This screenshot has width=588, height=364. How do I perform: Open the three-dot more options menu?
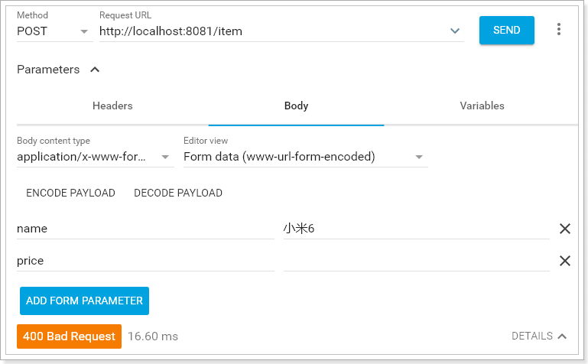559,29
